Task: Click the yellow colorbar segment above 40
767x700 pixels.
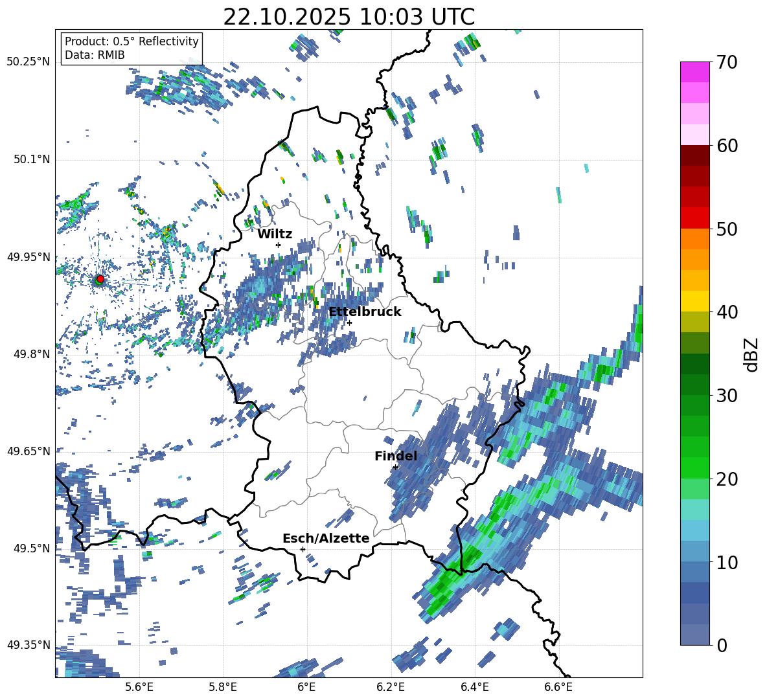Action: (x=694, y=301)
